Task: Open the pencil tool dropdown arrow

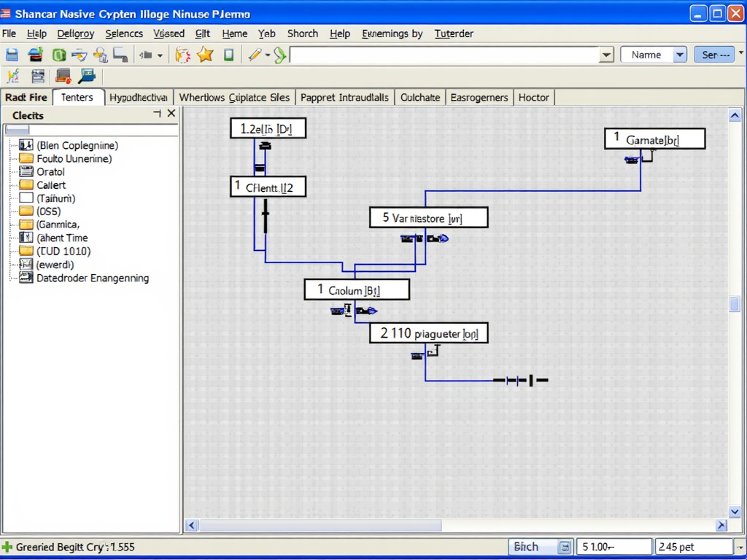Action: point(267,55)
